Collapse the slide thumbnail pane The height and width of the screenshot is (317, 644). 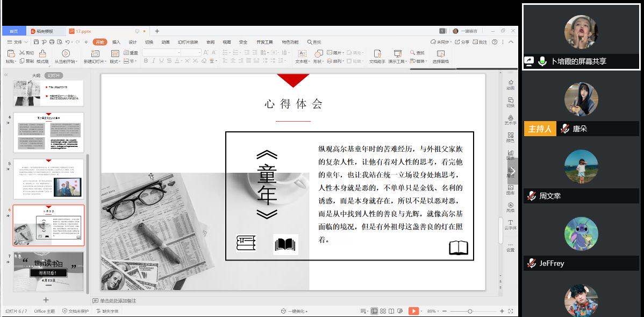coord(6,75)
